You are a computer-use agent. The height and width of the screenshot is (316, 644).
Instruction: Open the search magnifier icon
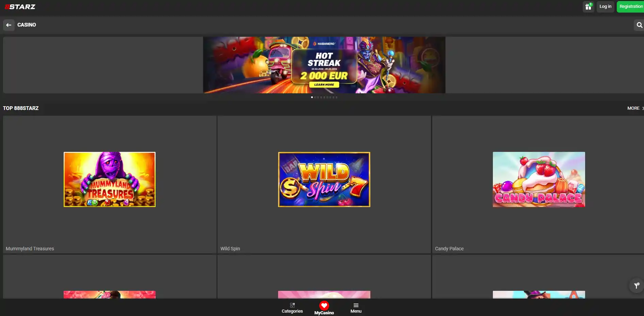639,25
